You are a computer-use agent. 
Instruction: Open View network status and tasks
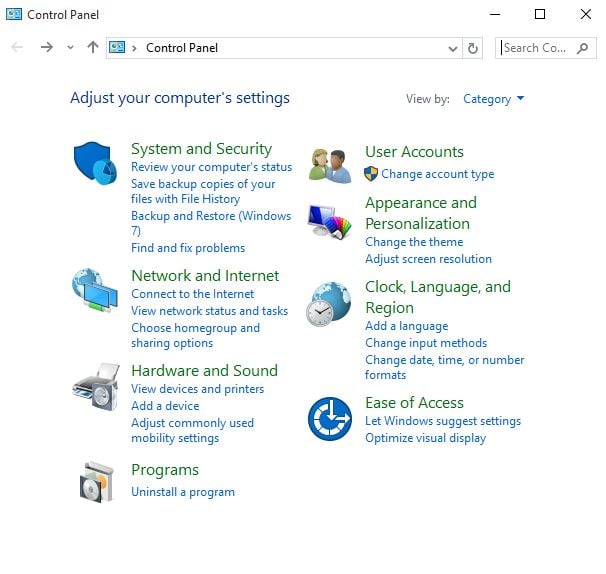click(x=209, y=311)
